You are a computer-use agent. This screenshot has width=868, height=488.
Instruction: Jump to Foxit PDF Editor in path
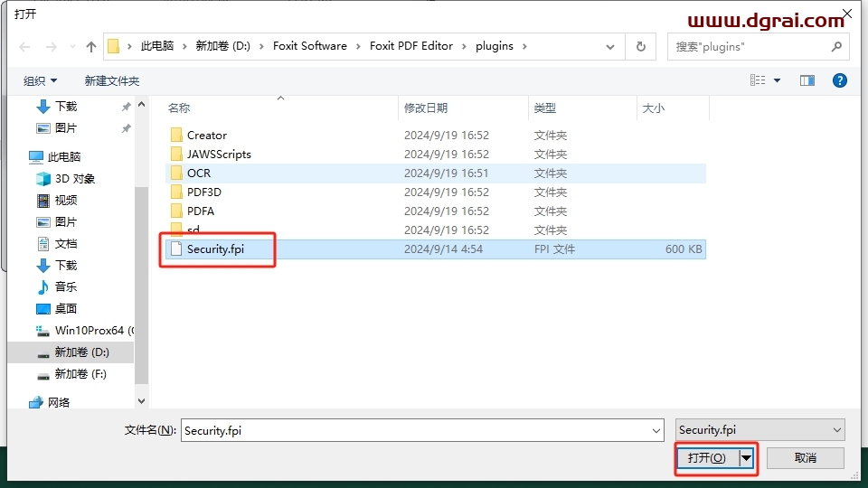(x=411, y=46)
